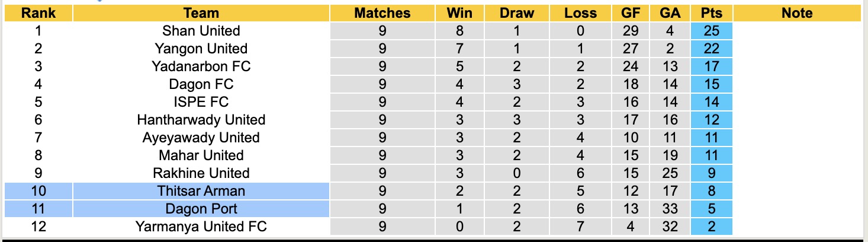Click the highlighted Thitsar Arman row
The image size is (868, 242).
pyautogui.click(x=201, y=191)
